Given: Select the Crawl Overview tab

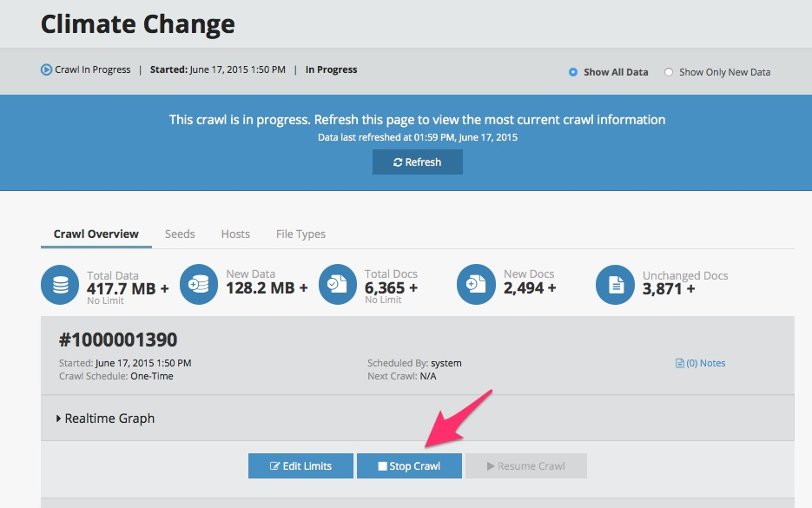Looking at the screenshot, I should [96, 234].
